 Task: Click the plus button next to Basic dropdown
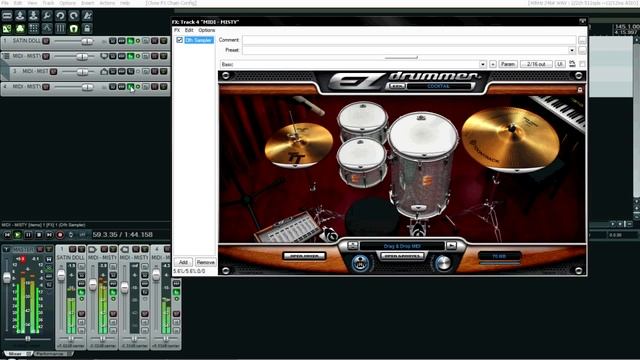click(x=493, y=64)
